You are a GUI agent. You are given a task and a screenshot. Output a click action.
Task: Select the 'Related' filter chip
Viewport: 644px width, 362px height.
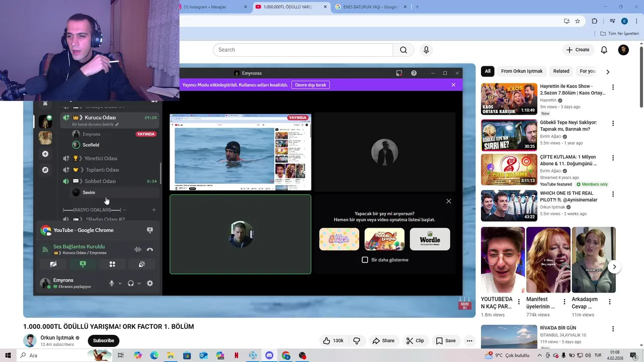(561, 71)
